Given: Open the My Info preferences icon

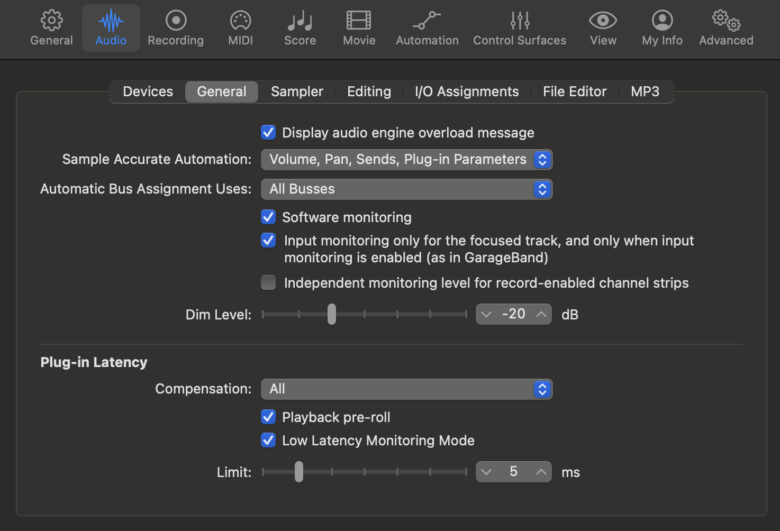Looking at the screenshot, I should 662,21.
